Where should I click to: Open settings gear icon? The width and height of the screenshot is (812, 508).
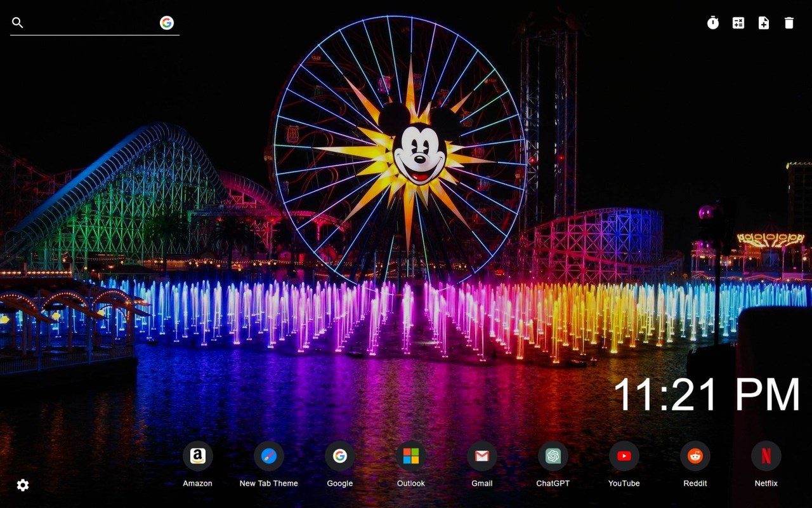[x=23, y=485]
